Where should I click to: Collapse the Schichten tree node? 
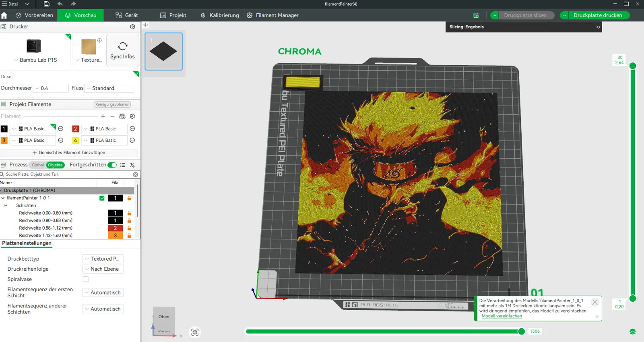6,205
